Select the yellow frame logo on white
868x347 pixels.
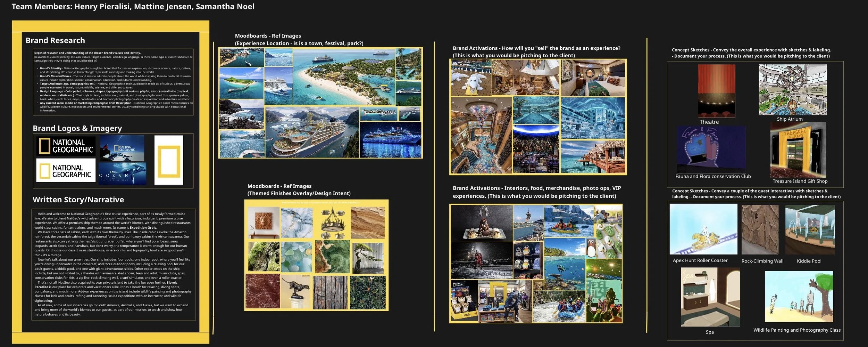[x=169, y=160]
